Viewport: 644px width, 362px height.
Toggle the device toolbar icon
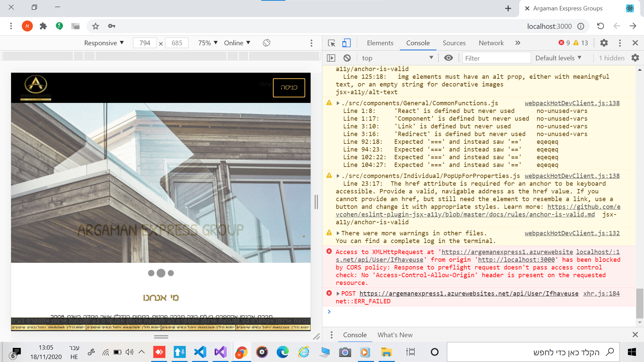(346, 43)
